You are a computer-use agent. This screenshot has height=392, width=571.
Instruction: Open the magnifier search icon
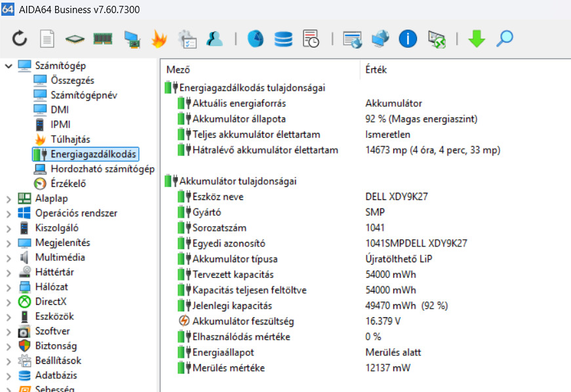505,39
